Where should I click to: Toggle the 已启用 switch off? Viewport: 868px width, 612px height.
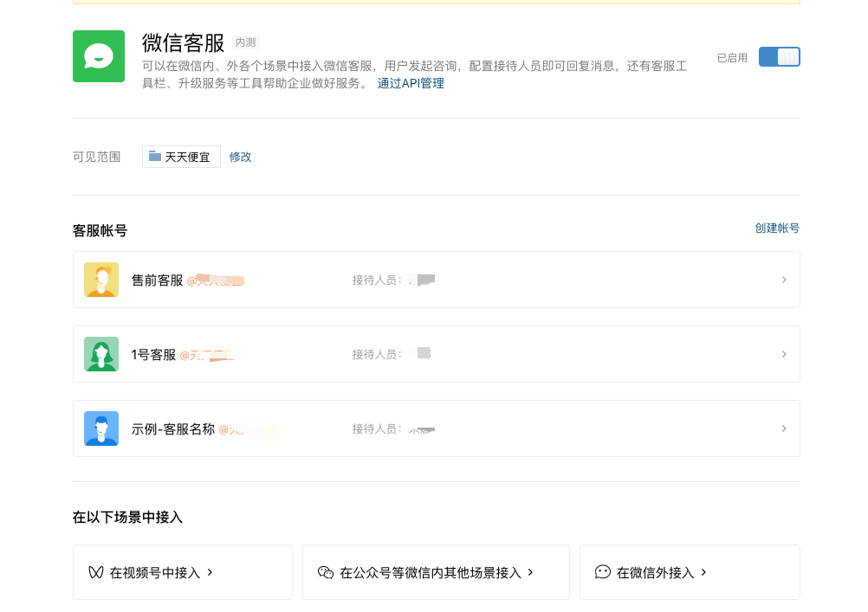tap(779, 57)
